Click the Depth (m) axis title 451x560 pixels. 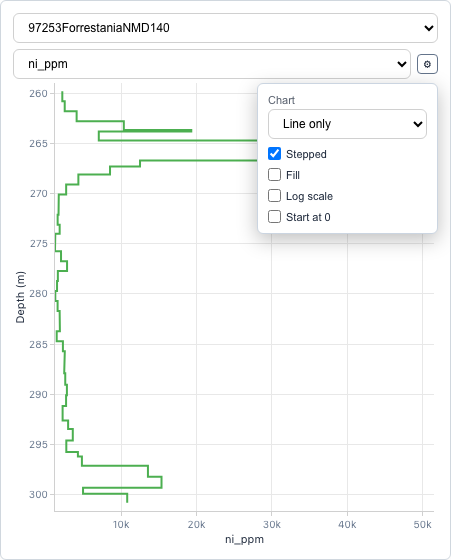[x=20, y=297]
